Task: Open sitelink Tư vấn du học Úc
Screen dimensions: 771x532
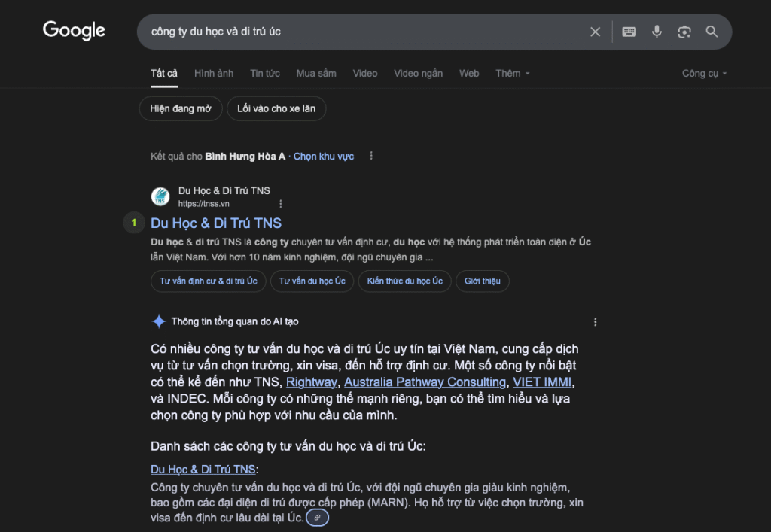Action: coord(312,281)
